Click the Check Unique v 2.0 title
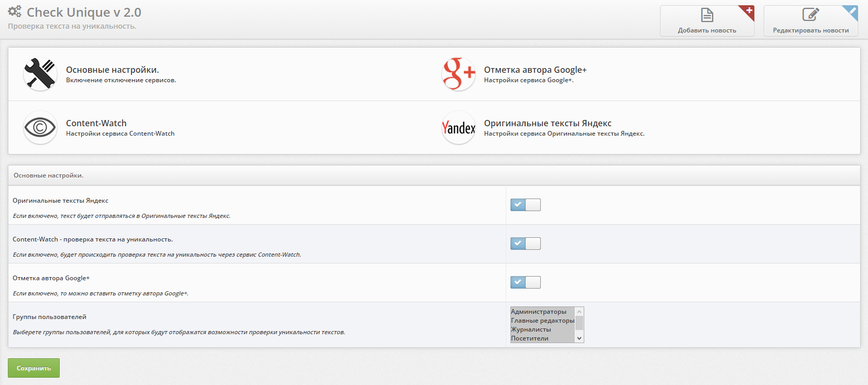The image size is (868, 385). point(84,12)
